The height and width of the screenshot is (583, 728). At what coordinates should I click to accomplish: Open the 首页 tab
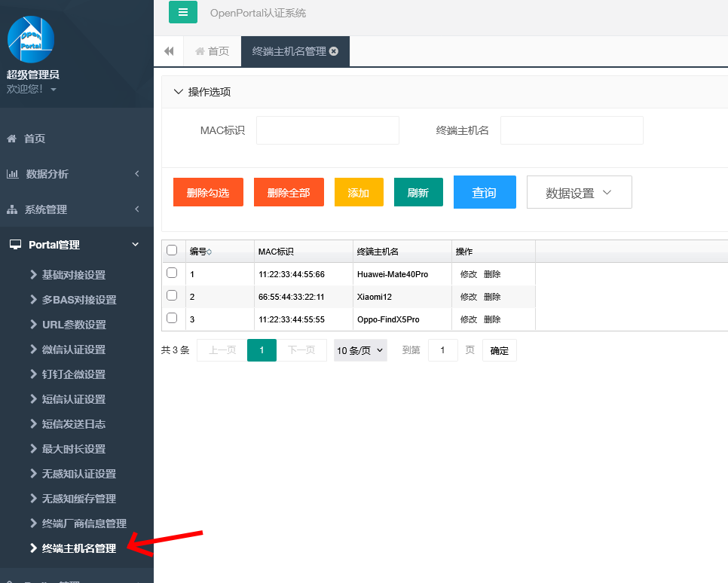click(213, 51)
